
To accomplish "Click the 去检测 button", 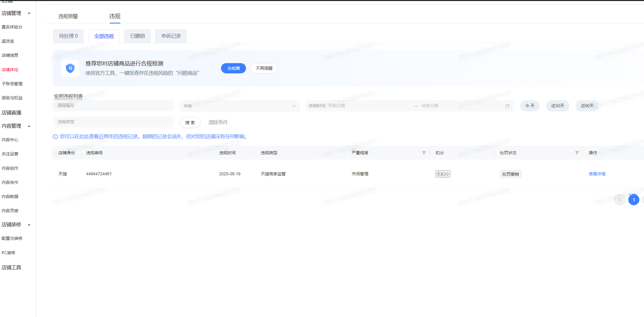I will click(x=233, y=68).
